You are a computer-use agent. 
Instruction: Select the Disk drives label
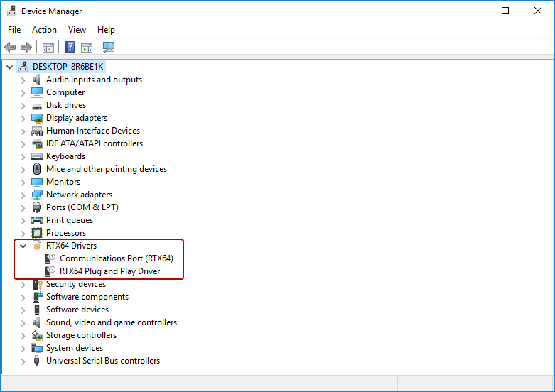pos(66,105)
